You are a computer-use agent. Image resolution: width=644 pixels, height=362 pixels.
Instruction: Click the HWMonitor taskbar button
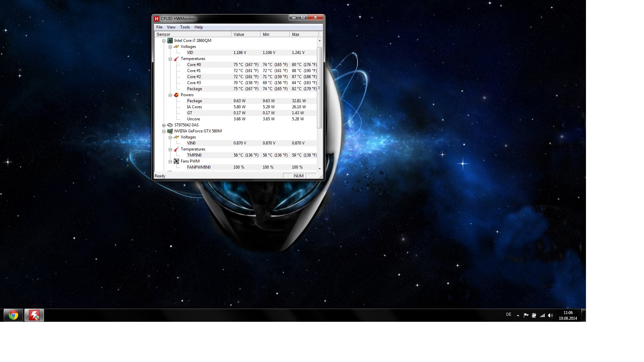tap(34, 315)
